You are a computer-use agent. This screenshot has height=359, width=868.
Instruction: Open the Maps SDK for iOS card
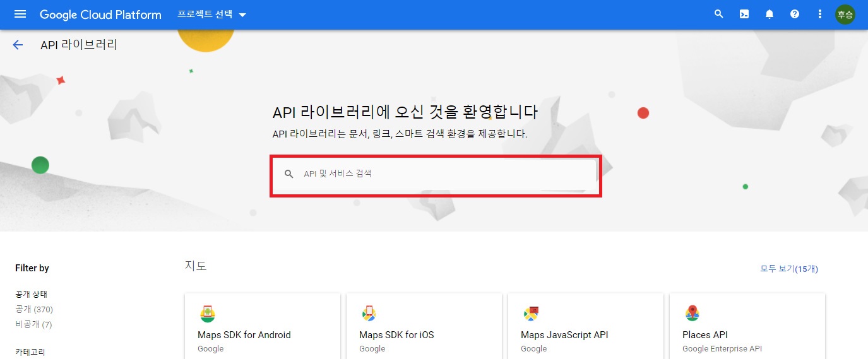click(424, 326)
